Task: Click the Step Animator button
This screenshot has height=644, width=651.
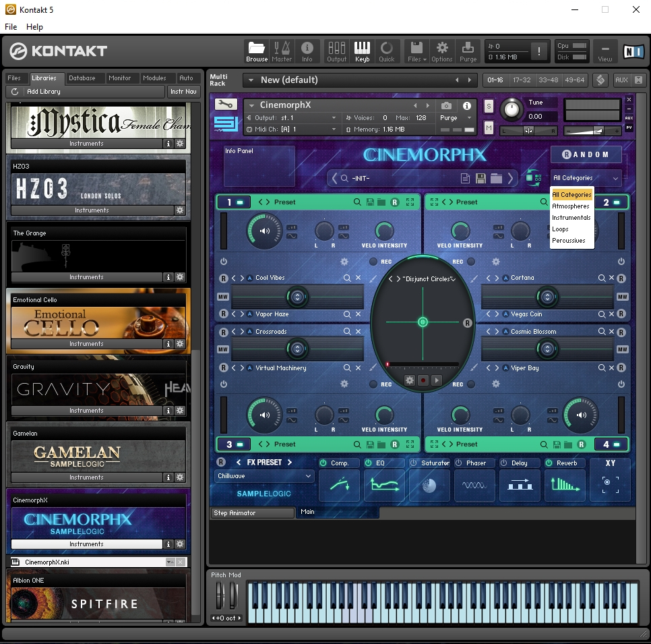Action: pos(253,513)
